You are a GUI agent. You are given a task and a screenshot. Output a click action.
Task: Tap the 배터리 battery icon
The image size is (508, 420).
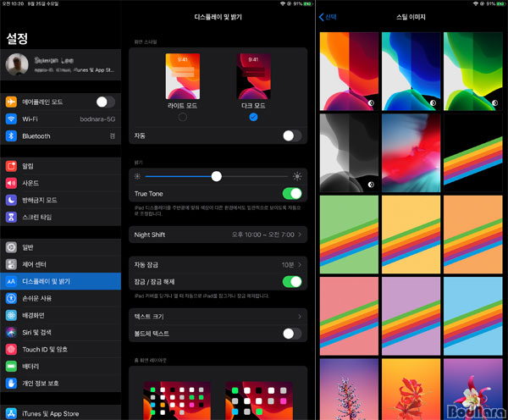coord(11,366)
